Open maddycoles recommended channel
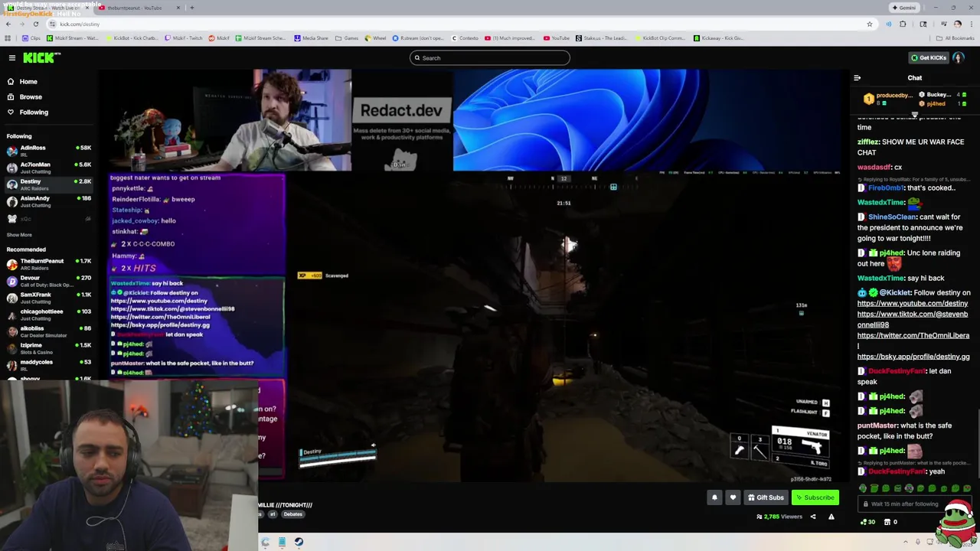This screenshot has width=980, height=551. [x=47, y=365]
